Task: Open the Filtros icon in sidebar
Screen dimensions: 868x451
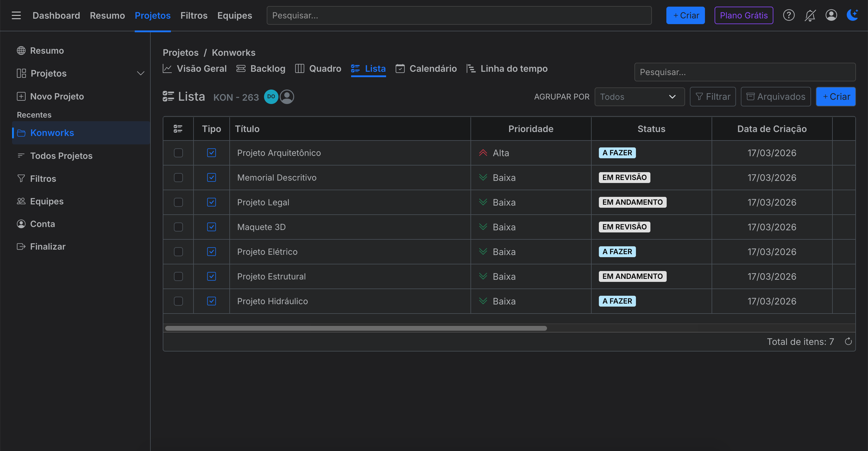Action: (x=21, y=178)
